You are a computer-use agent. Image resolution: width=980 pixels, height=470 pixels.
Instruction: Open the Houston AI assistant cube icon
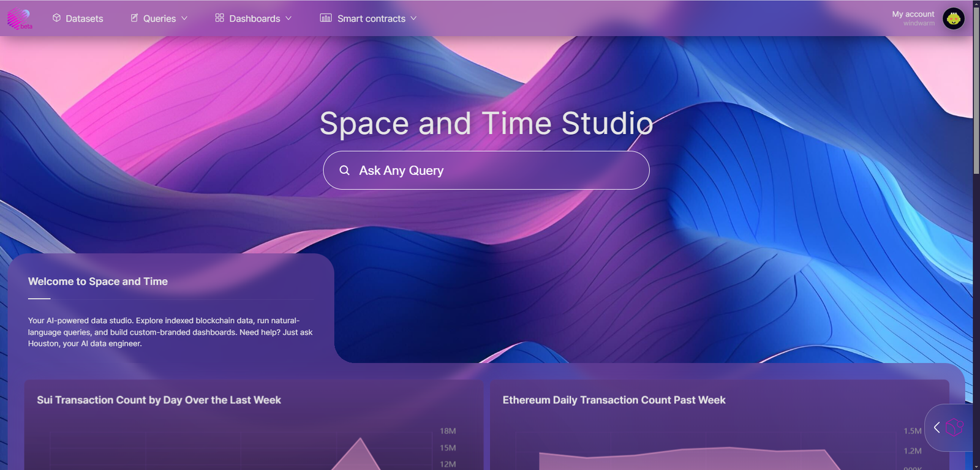954,427
